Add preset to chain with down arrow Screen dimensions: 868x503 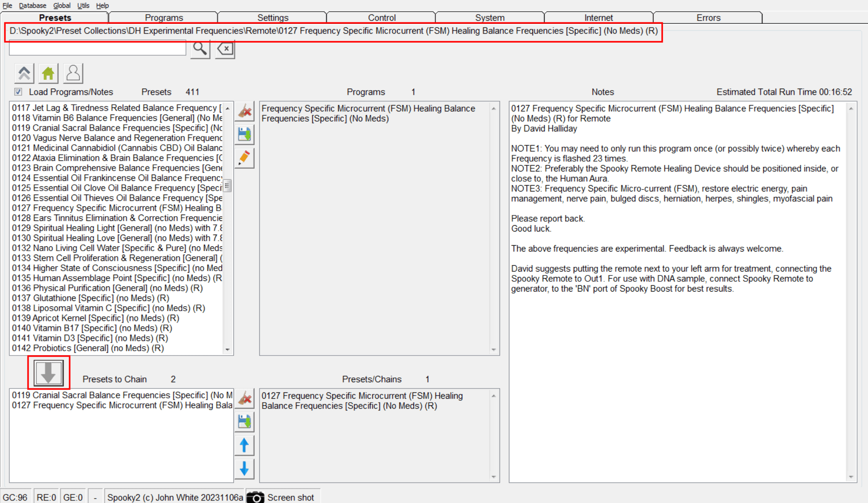point(49,372)
